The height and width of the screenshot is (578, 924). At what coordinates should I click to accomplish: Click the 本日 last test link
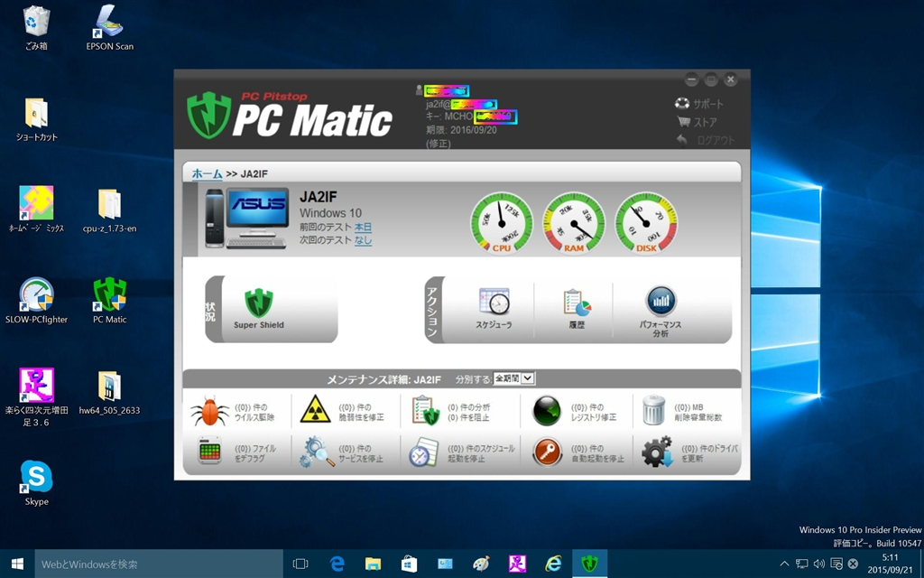pyautogui.click(x=363, y=227)
